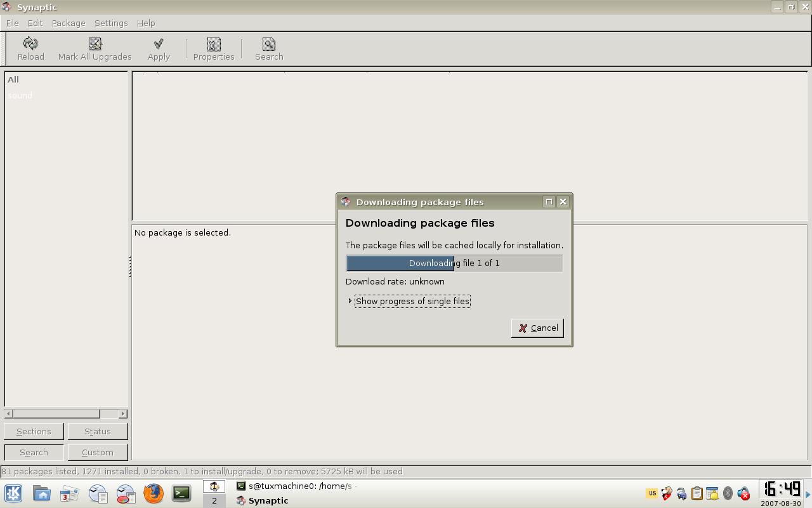
Task: Click the Status filter button
Action: [98, 431]
